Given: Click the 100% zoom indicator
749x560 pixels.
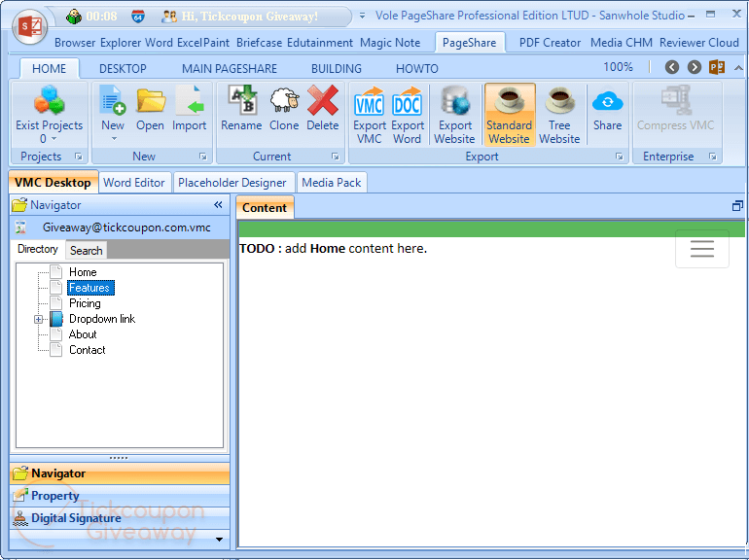Looking at the screenshot, I should [x=618, y=67].
